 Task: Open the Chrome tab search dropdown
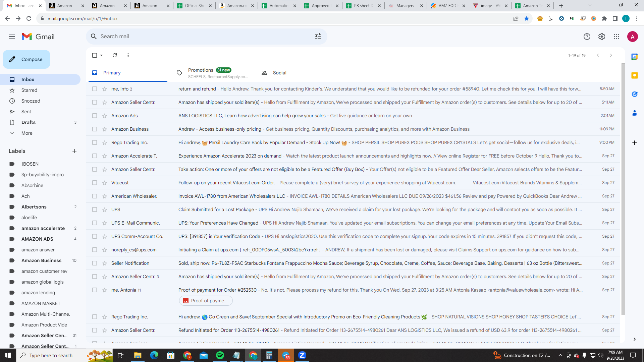point(590,5)
